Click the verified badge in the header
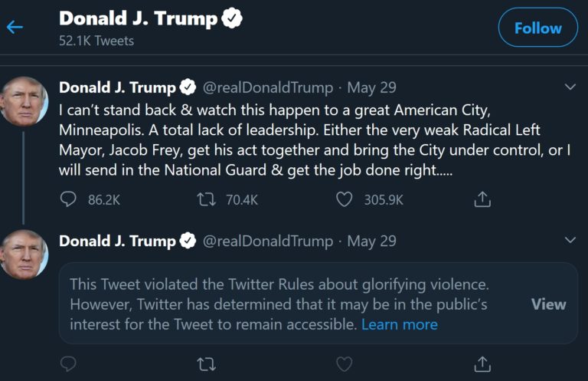Viewport: 588px width, 381px height. pyautogui.click(x=232, y=19)
